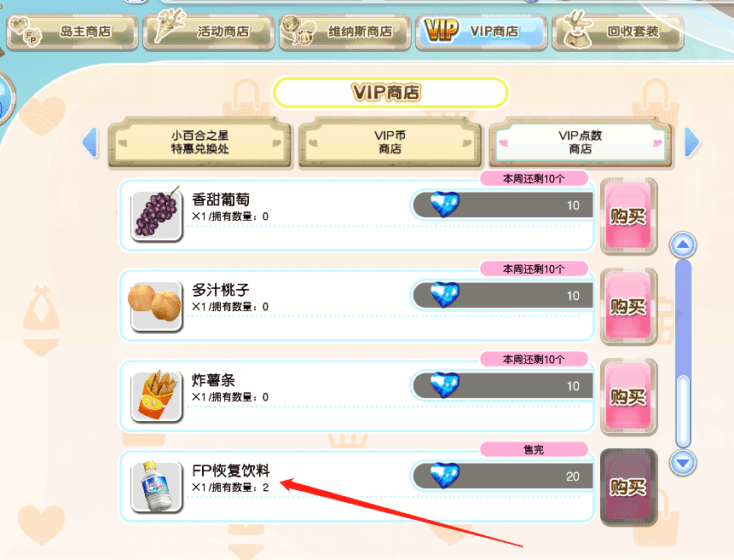Click the blue heart gem on the FP drink price
Screen dimensions: 734x560
tap(444, 476)
